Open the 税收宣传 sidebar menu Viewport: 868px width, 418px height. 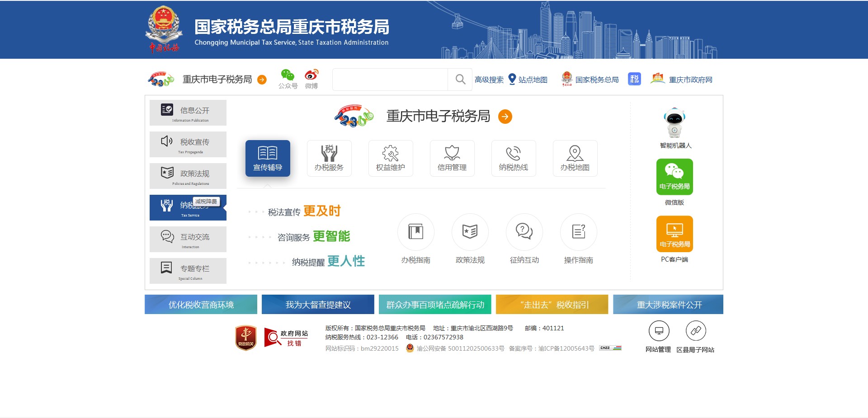(188, 144)
